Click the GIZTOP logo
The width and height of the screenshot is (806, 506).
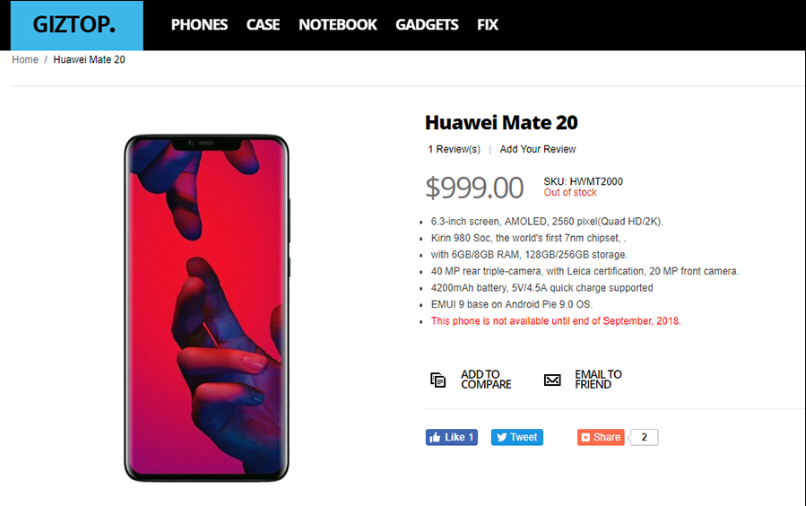point(77,25)
